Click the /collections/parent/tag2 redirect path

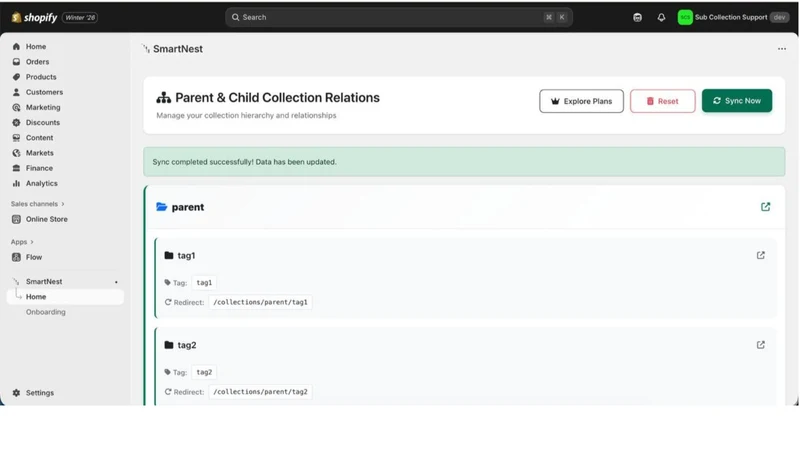pyautogui.click(x=260, y=392)
